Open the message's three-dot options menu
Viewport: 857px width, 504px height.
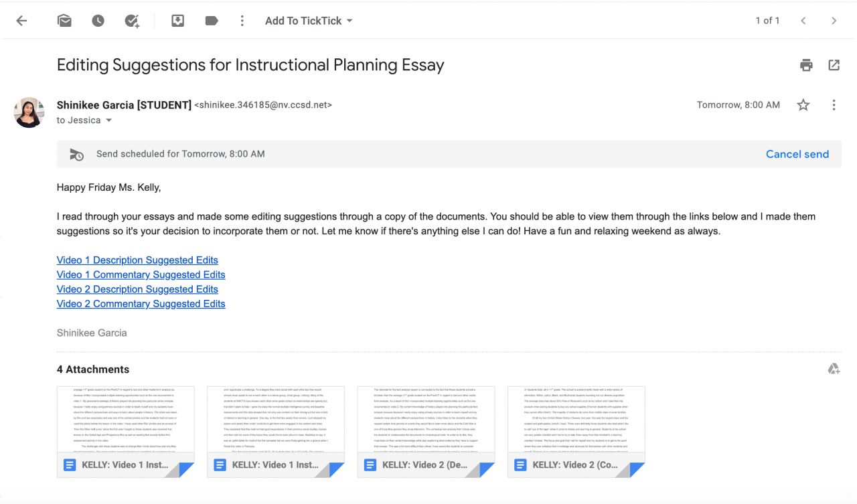(834, 105)
